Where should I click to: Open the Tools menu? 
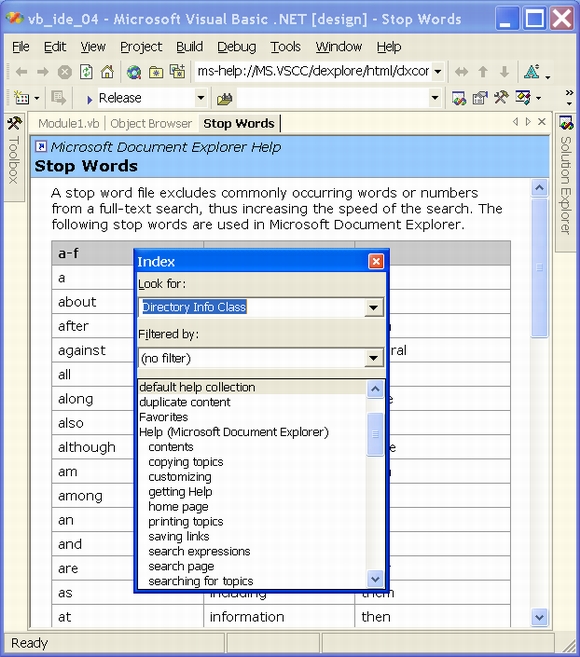(285, 47)
